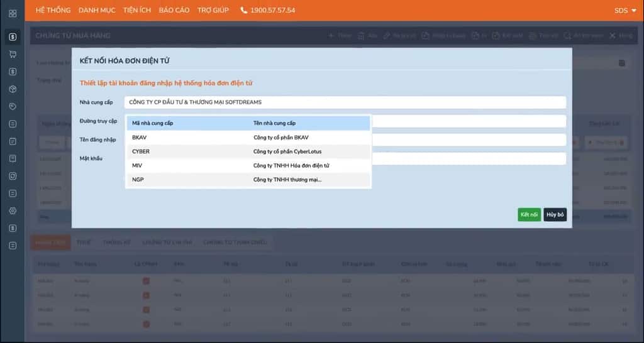
Task: Select the active orange HÀNG TIỀN tab
Action: 50,242
